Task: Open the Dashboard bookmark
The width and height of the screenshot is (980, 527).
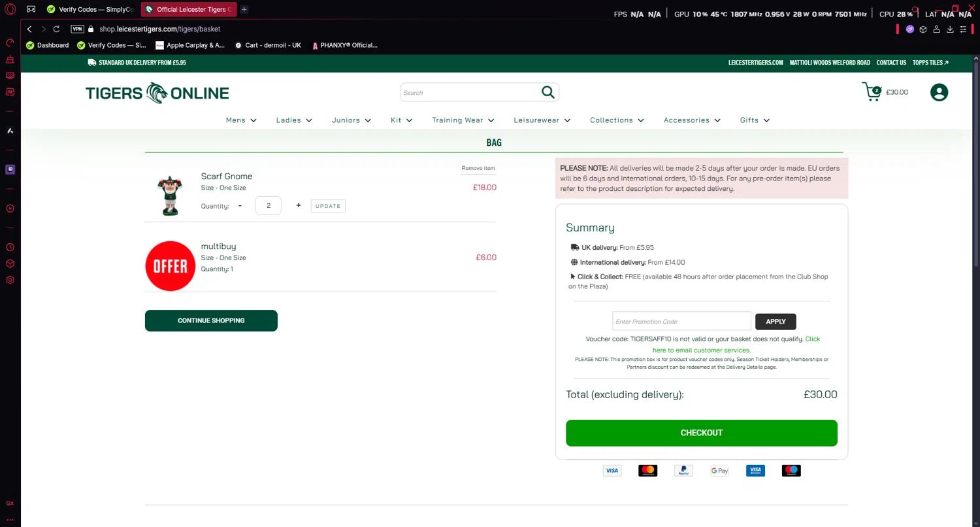Action: 47,45
